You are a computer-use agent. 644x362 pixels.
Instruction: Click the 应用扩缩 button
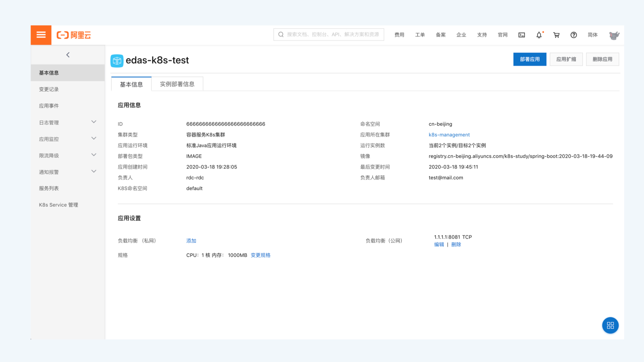tap(566, 59)
